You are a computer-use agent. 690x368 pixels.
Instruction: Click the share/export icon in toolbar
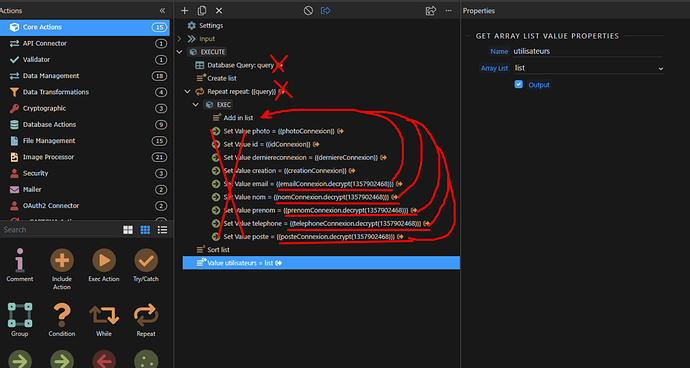click(431, 11)
